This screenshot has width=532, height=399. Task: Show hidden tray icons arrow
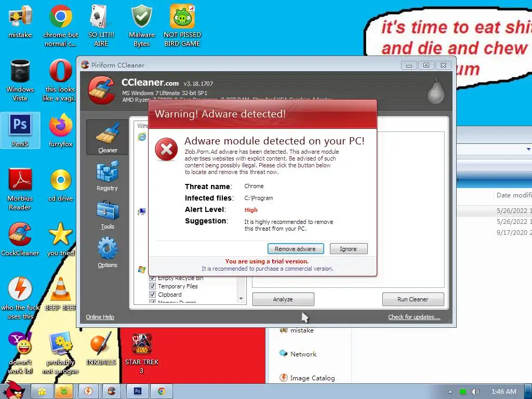(x=450, y=392)
